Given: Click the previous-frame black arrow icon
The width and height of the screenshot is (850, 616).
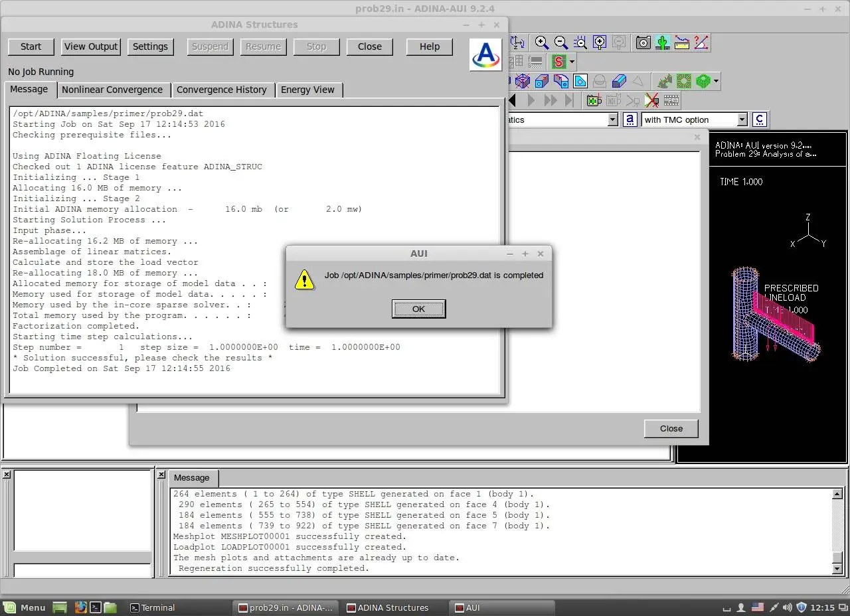Looking at the screenshot, I should point(513,100).
